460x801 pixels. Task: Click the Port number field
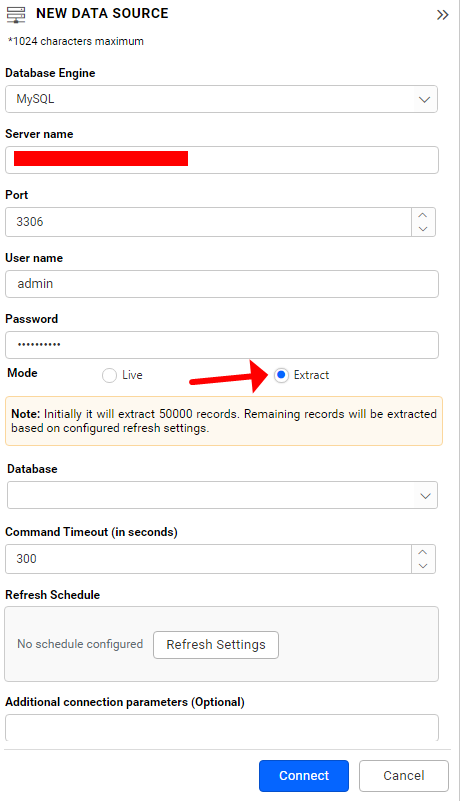tap(208, 222)
